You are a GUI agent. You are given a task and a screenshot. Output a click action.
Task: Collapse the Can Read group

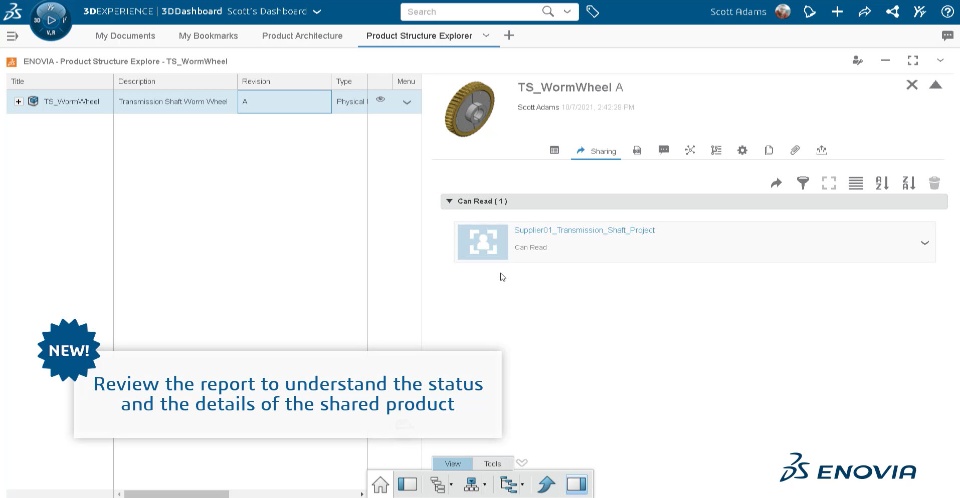449,201
